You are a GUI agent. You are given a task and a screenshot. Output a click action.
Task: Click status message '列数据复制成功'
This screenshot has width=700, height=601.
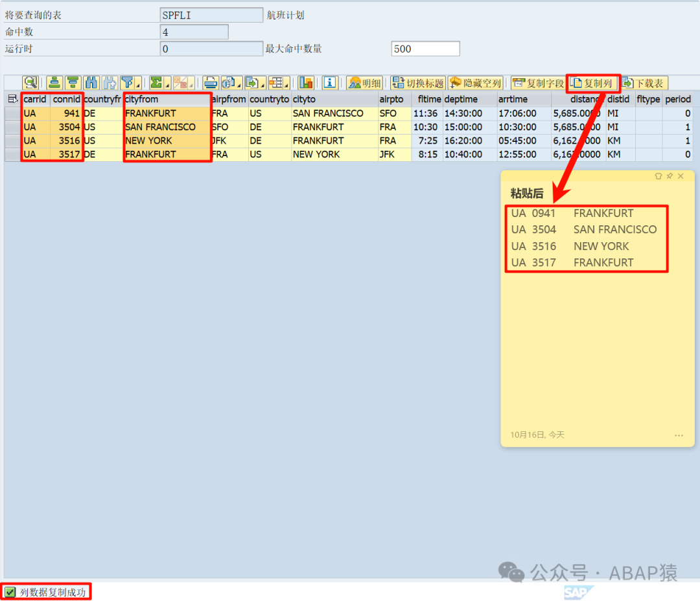pyautogui.click(x=52, y=592)
